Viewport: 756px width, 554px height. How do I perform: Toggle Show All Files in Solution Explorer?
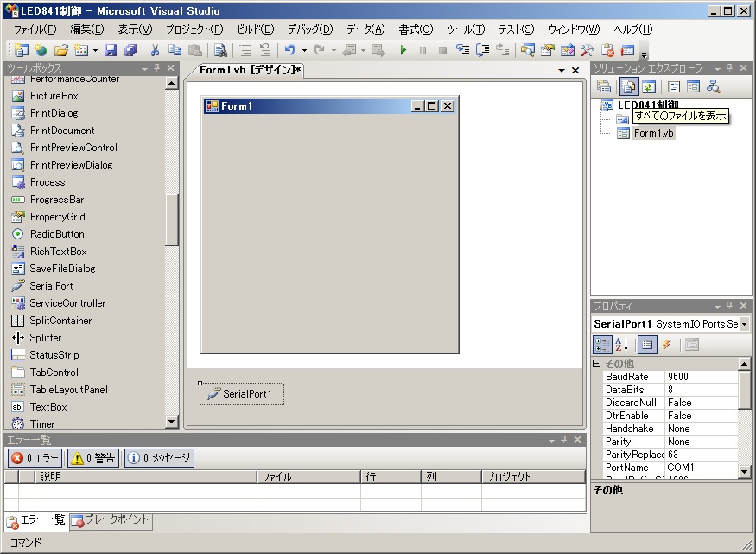[x=629, y=86]
